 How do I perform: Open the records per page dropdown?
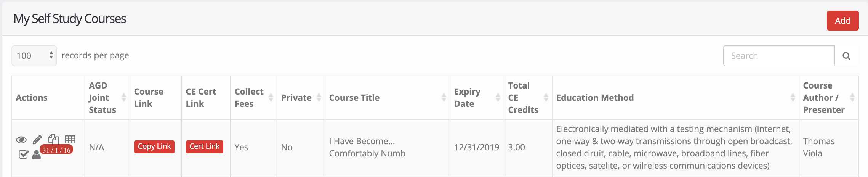point(34,56)
